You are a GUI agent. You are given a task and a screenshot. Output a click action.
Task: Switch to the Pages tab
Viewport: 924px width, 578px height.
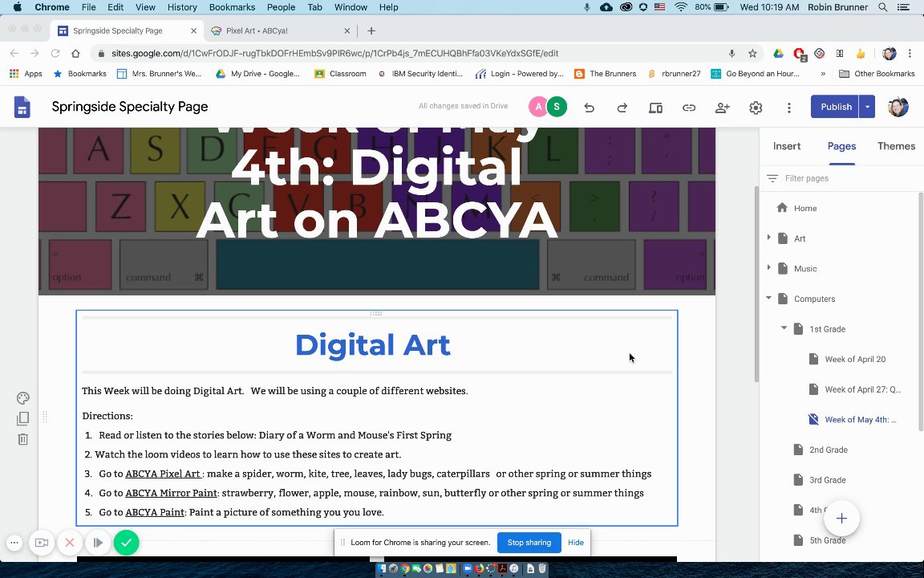(x=841, y=146)
